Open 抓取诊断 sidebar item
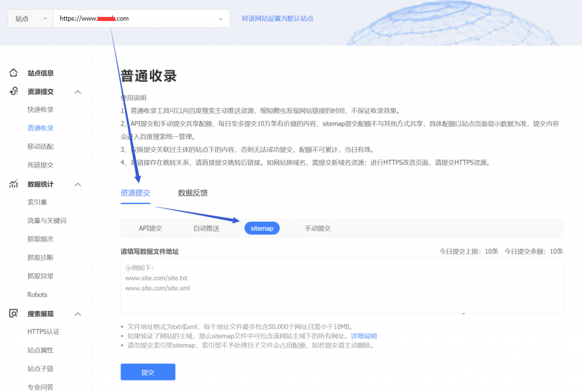The image size is (582, 392). click(x=40, y=258)
